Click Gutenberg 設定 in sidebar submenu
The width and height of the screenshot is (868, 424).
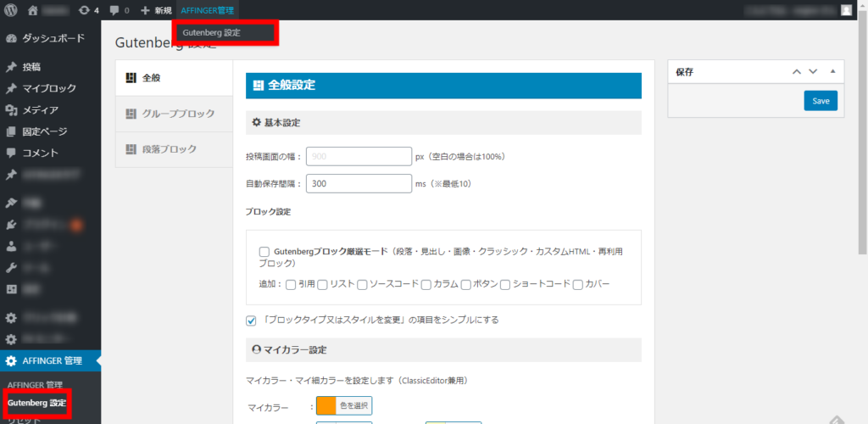36,403
